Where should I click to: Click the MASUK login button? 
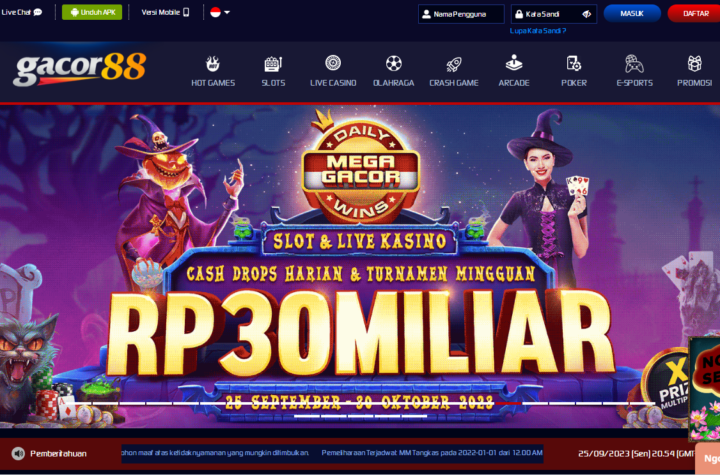[632, 14]
